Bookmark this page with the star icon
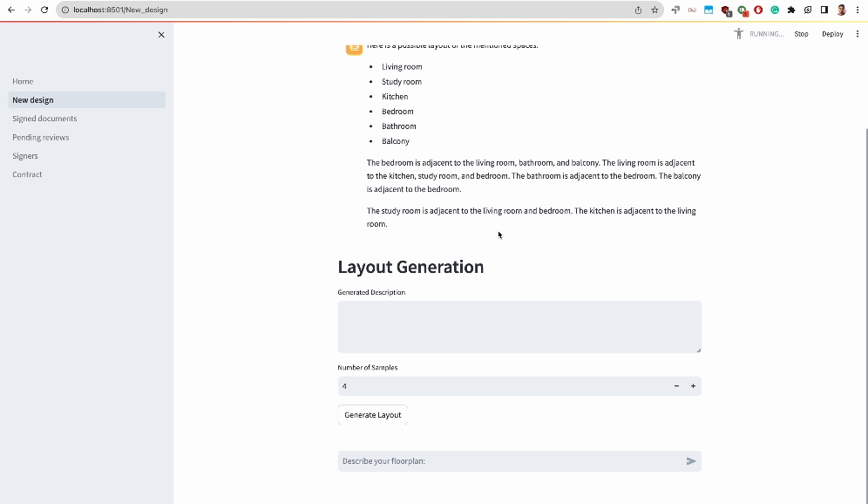Screen dimensions: 868x504 (654, 10)
